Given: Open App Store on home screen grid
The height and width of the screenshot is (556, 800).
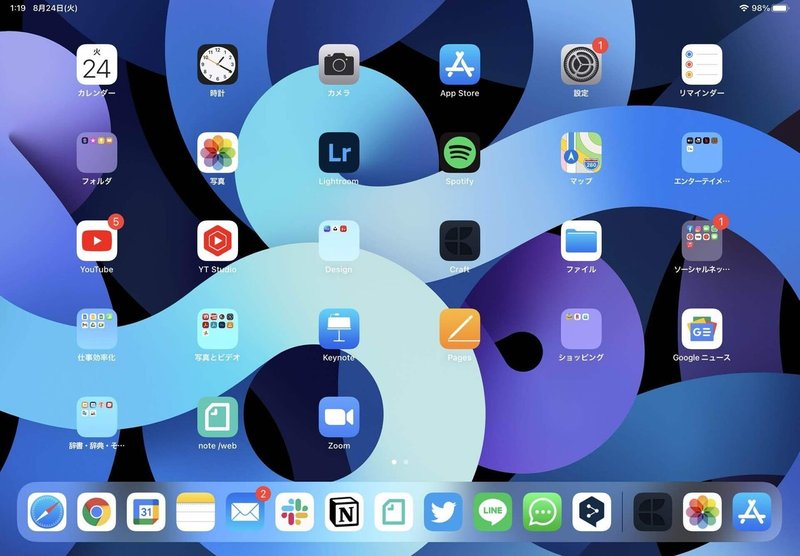Looking at the screenshot, I should pos(460,64).
